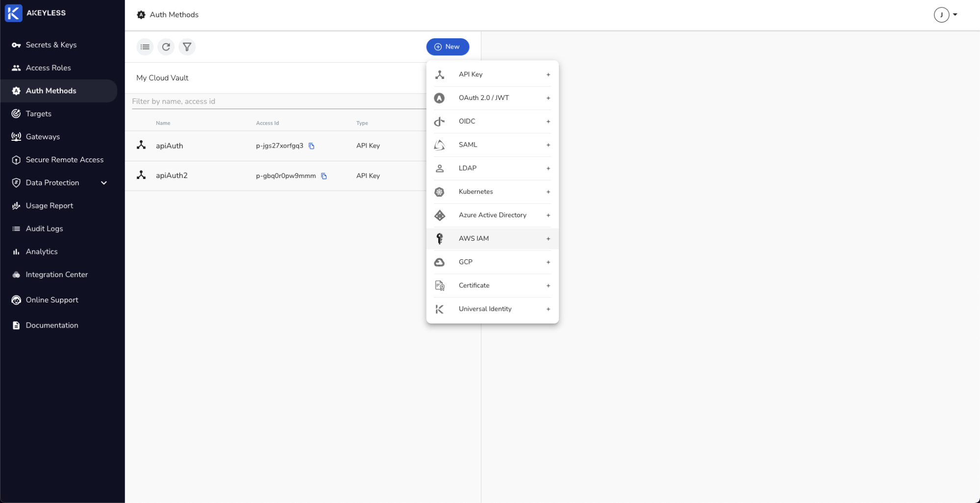Click the Integration Center cloud icon
The width and height of the screenshot is (980, 503).
click(x=16, y=275)
